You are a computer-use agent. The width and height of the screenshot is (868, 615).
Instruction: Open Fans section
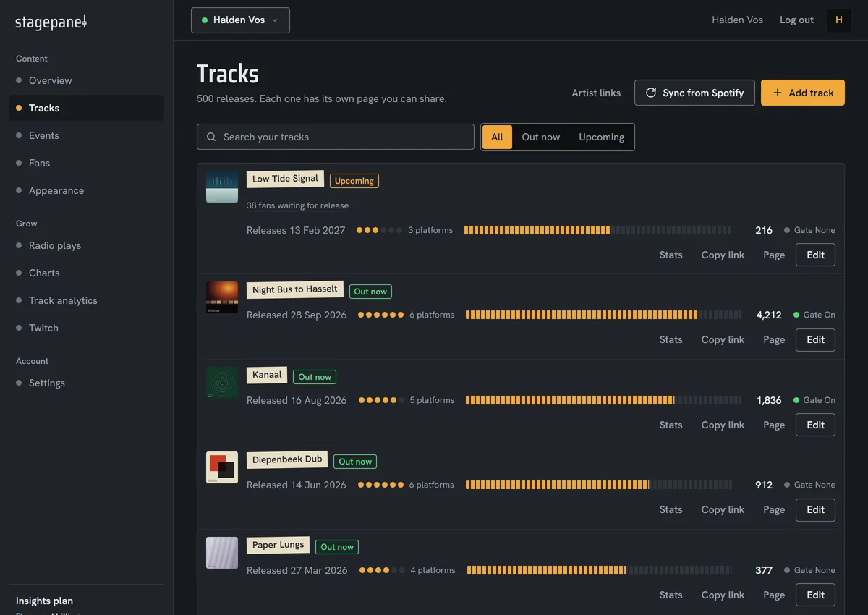coord(86,163)
